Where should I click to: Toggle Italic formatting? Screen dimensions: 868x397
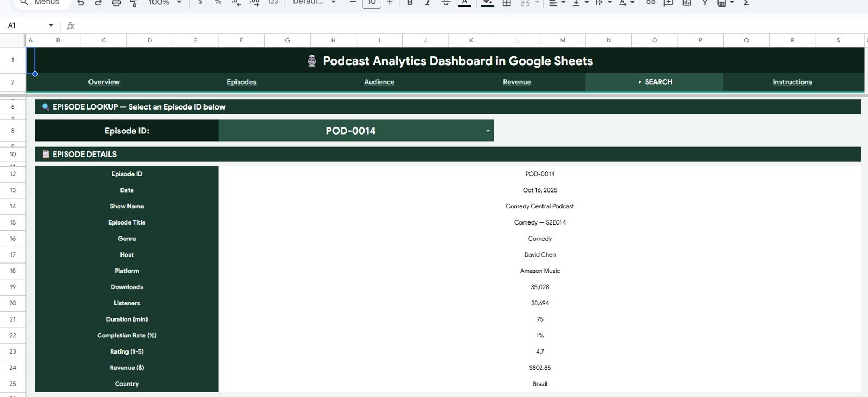[427, 2]
